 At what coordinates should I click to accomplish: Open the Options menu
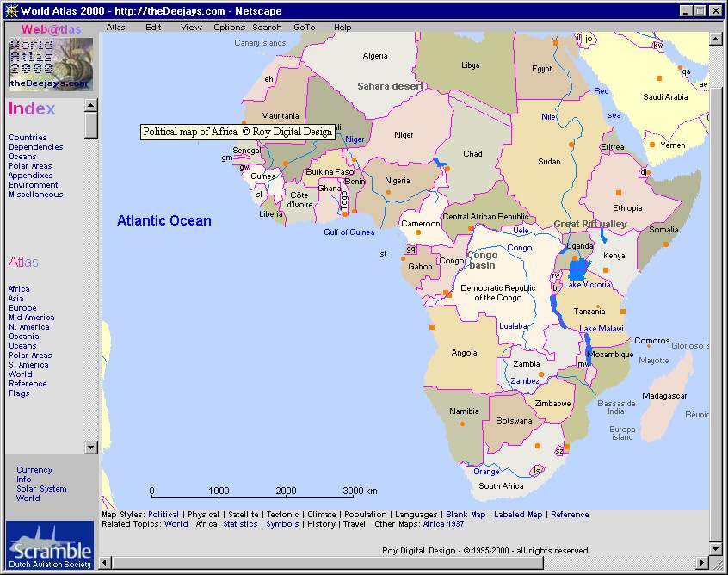click(229, 27)
